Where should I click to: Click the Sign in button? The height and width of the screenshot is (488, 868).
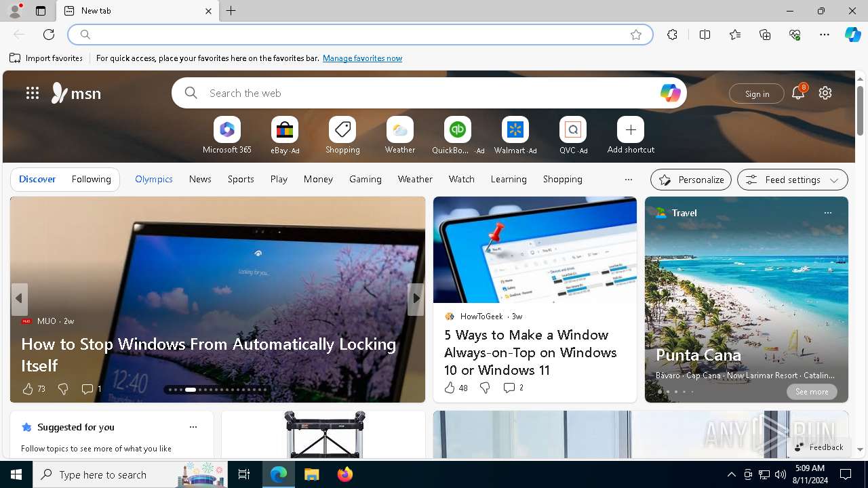click(757, 94)
